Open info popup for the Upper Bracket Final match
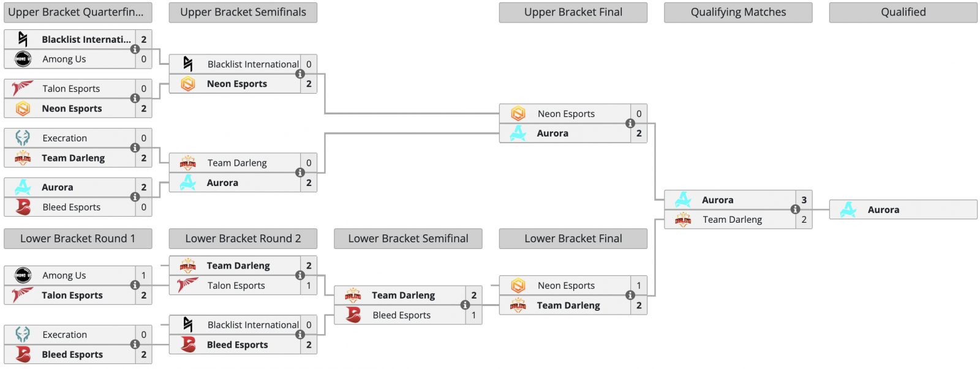 pos(630,124)
